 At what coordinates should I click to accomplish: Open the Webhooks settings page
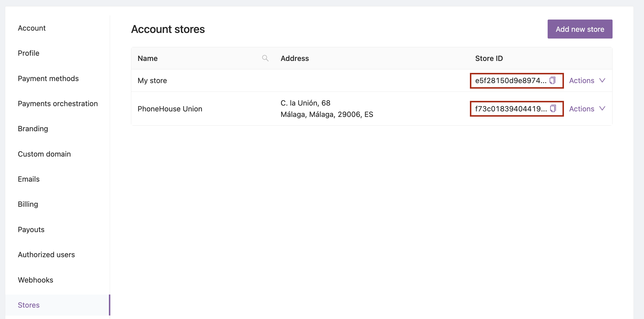point(35,280)
